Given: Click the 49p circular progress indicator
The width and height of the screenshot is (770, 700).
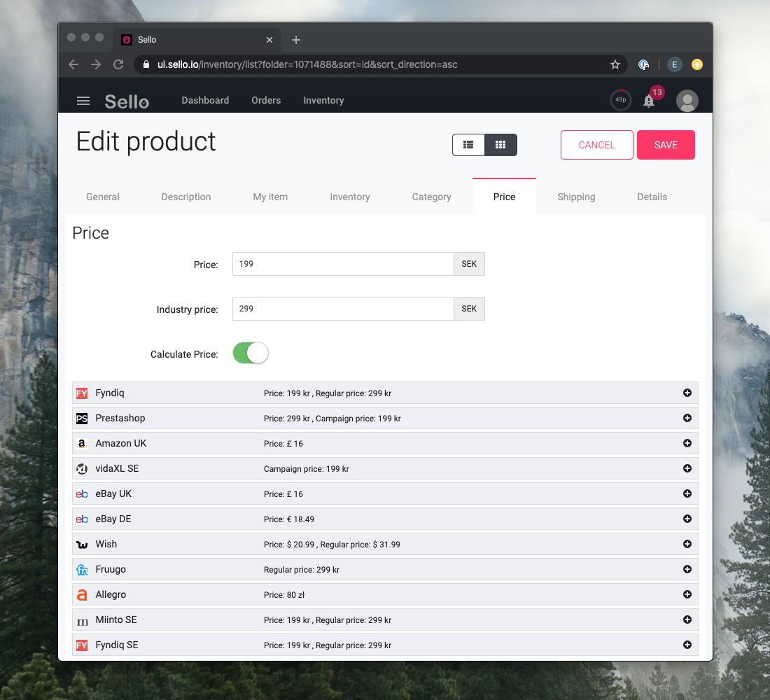Looking at the screenshot, I should (x=621, y=99).
